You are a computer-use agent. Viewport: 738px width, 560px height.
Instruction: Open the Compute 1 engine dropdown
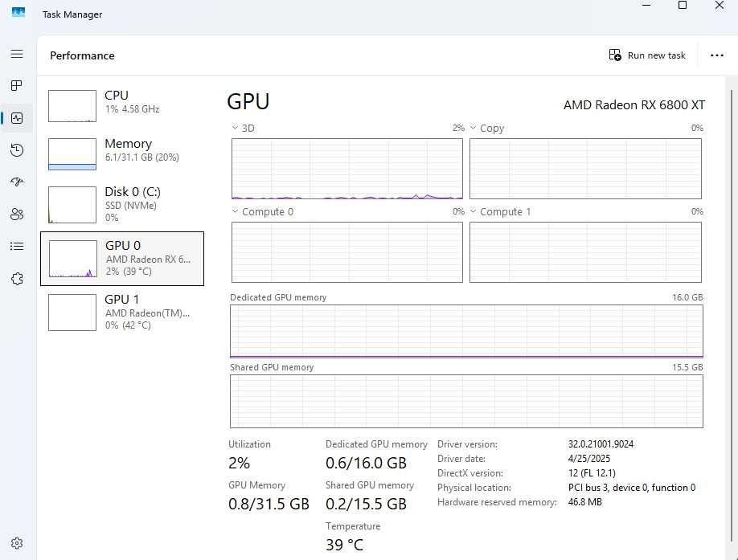(x=473, y=211)
